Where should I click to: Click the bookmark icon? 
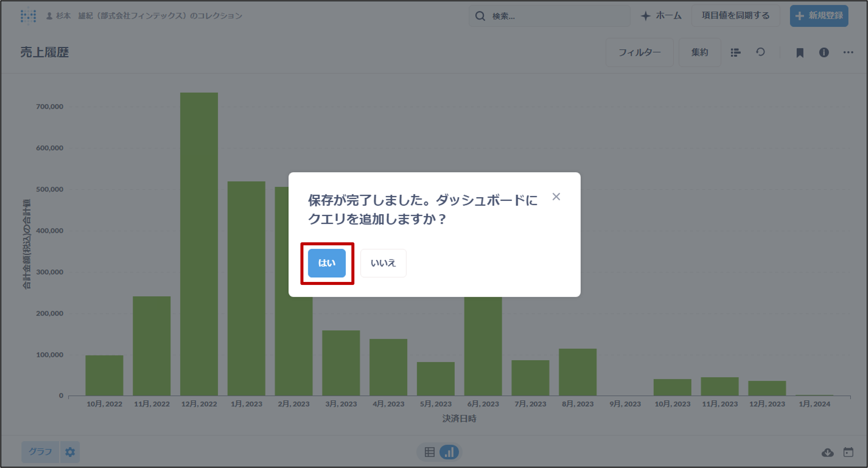point(800,53)
